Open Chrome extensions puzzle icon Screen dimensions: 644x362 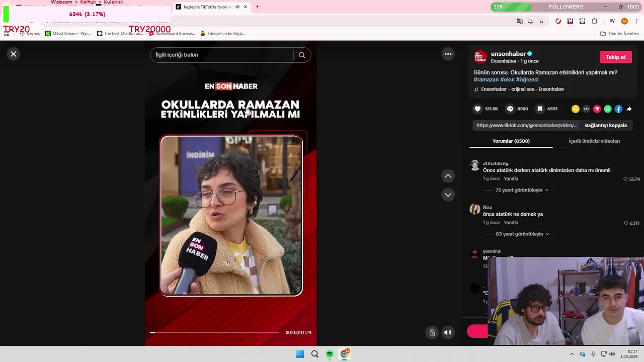[x=594, y=21]
